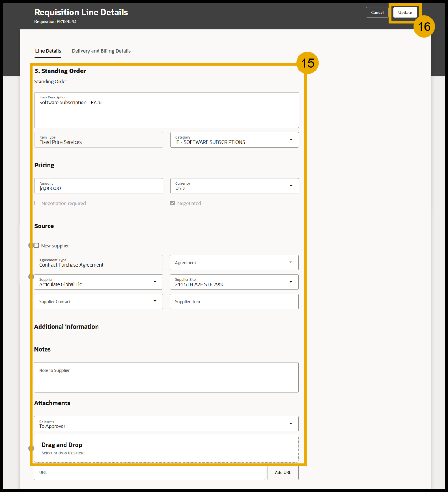Click the Additional information heading

(66, 327)
